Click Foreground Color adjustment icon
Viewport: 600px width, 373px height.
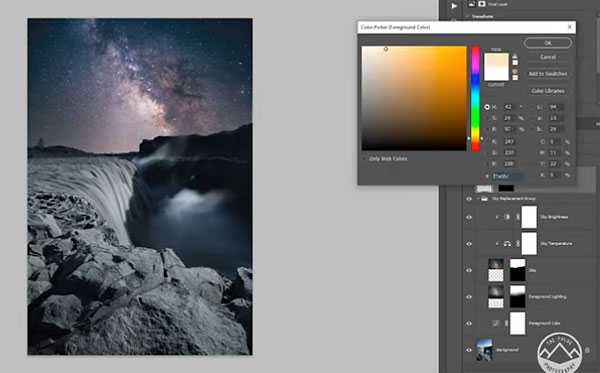(x=496, y=323)
